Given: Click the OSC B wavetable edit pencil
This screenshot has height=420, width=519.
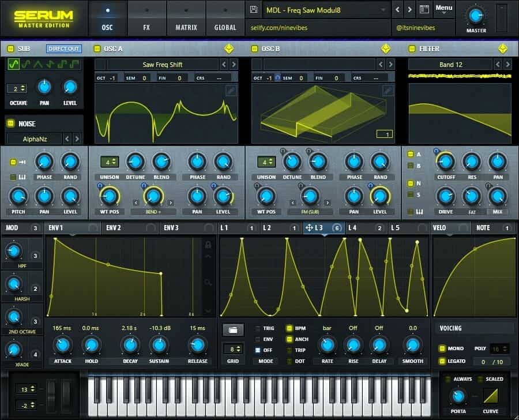Looking at the screenshot, I should [388, 91].
